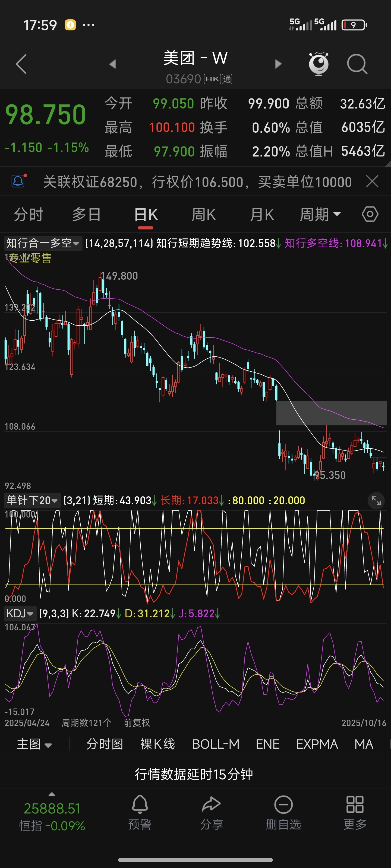
Task: Open the battery status indicator
Action: (x=354, y=25)
